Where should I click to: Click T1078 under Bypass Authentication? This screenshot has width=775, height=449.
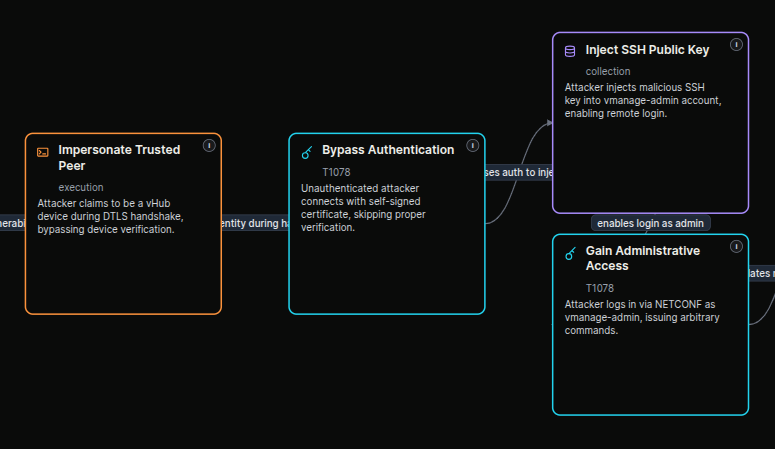[x=336, y=172]
